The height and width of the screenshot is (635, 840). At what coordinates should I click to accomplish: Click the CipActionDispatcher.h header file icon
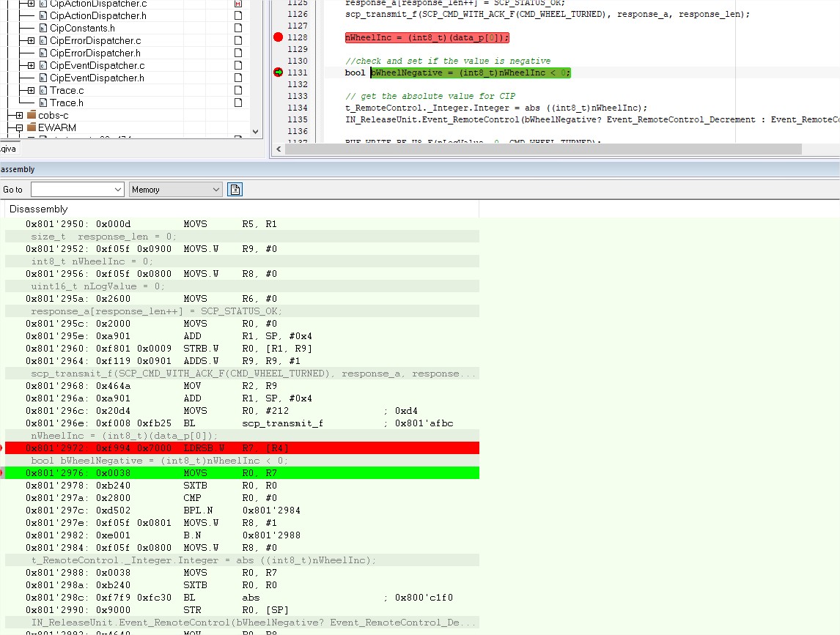click(43, 15)
